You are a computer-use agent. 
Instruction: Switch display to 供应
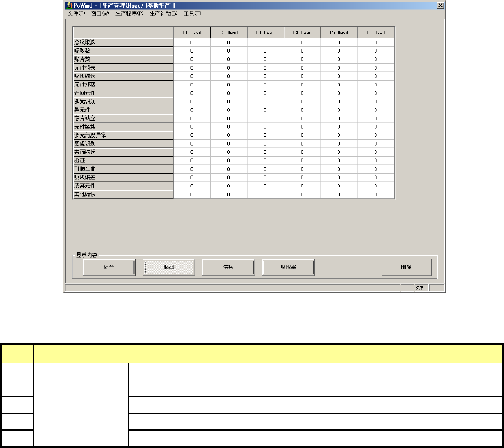(x=229, y=268)
